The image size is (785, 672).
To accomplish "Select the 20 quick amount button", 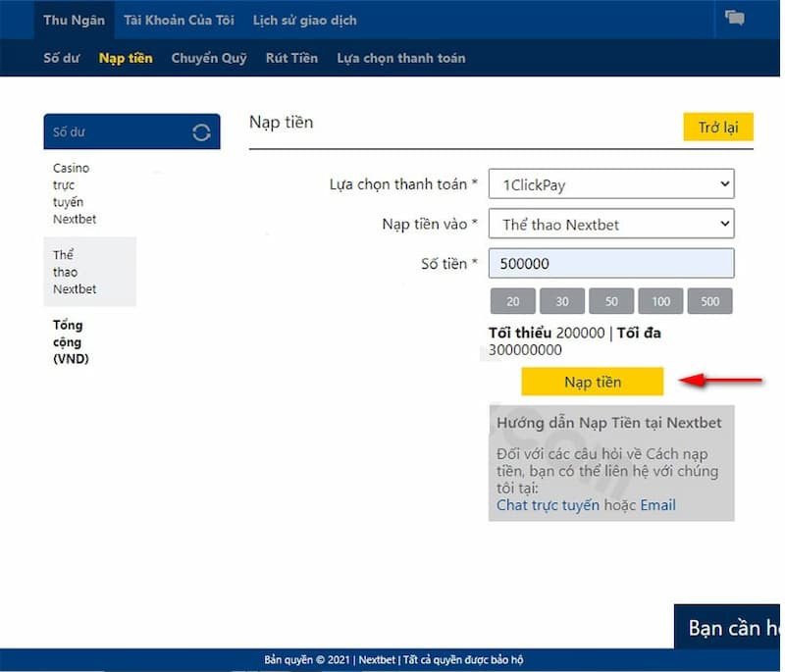I will click(513, 301).
